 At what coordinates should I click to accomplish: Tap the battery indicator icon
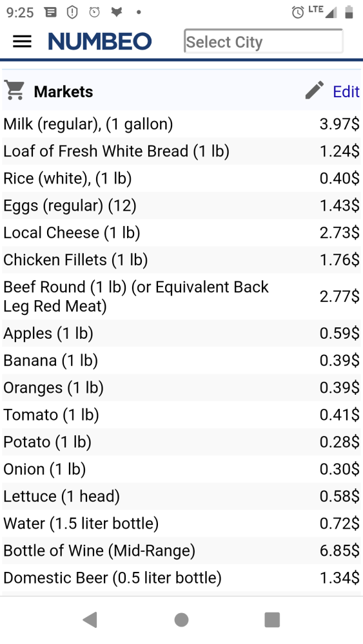tap(349, 12)
